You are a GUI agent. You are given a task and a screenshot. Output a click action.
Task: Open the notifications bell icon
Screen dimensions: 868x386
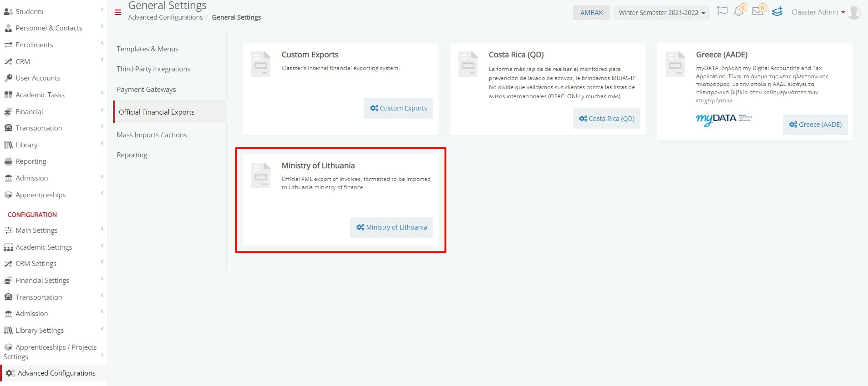tap(739, 11)
